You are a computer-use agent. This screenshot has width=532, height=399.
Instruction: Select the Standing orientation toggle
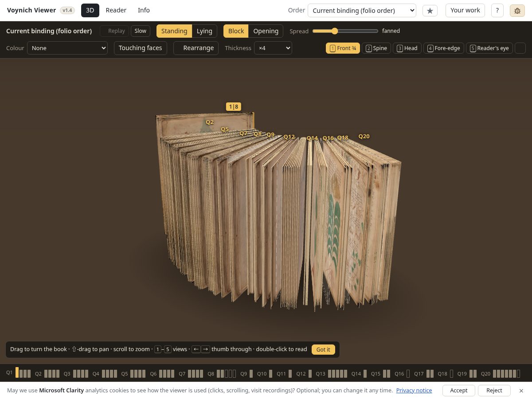click(x=174, y=31)
